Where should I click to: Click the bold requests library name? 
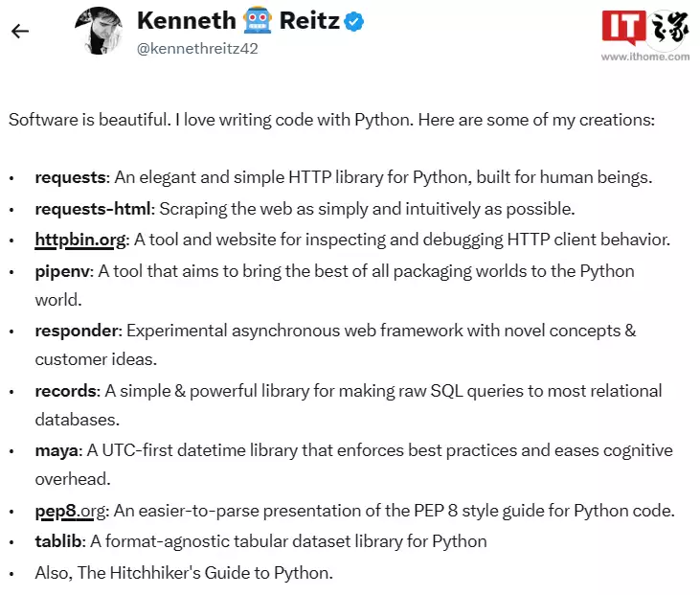click(70, 178)
